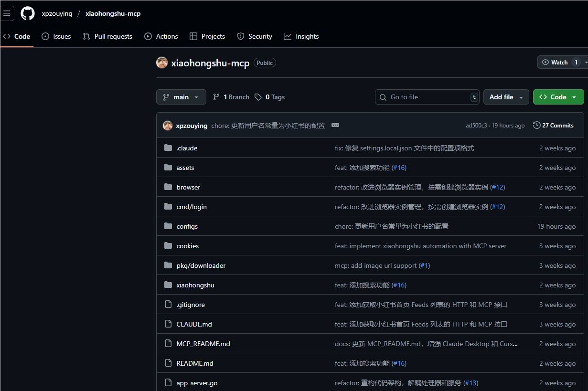Open the cookies folder

pos(188,246)
